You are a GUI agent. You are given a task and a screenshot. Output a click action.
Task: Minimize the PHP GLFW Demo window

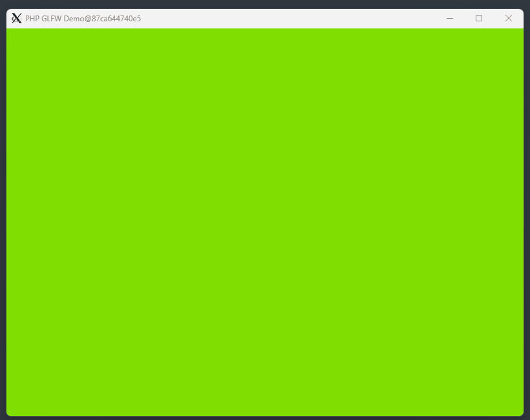(x=450, y=19)
